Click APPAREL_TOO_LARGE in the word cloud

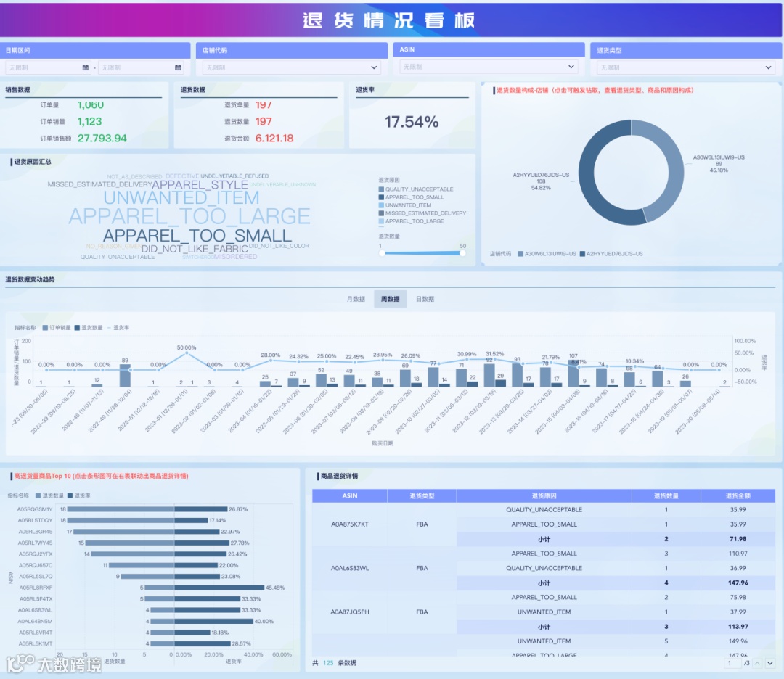coord(189,216)
